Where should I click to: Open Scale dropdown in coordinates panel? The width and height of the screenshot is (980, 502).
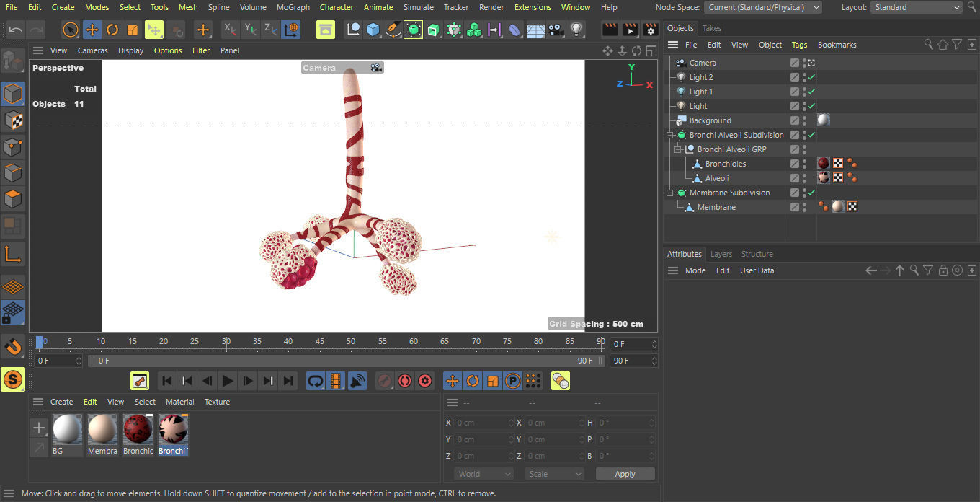[554, 474]
